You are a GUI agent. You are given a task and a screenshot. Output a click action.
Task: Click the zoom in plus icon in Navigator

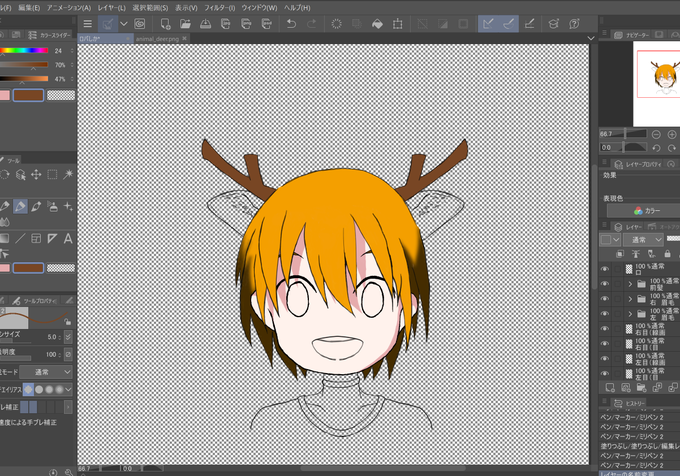click(x=672, y=134)
